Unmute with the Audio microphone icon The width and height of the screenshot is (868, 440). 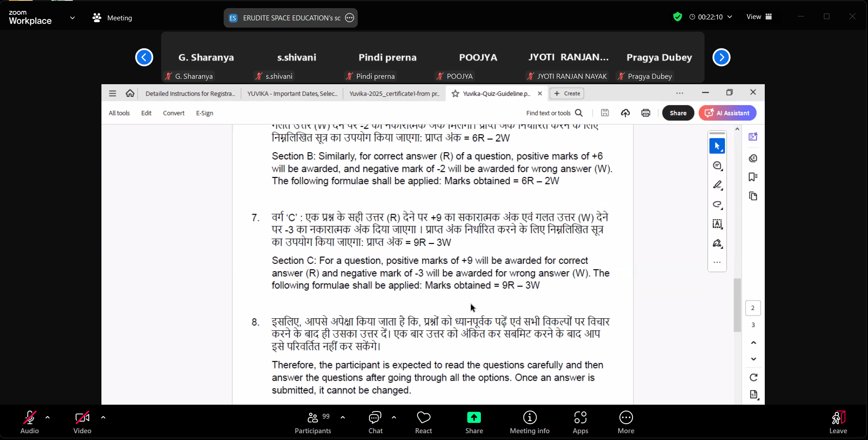coord(30,417)
